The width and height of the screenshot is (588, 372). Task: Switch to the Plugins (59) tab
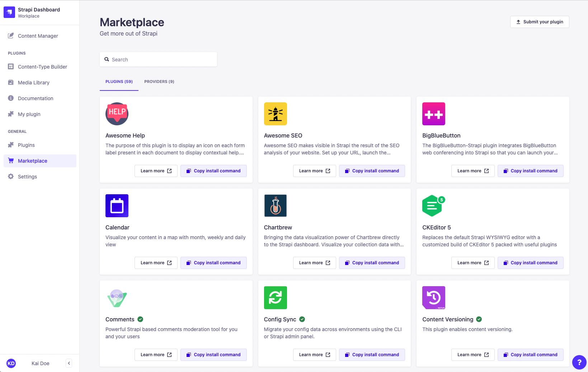(x=119, y=82)
